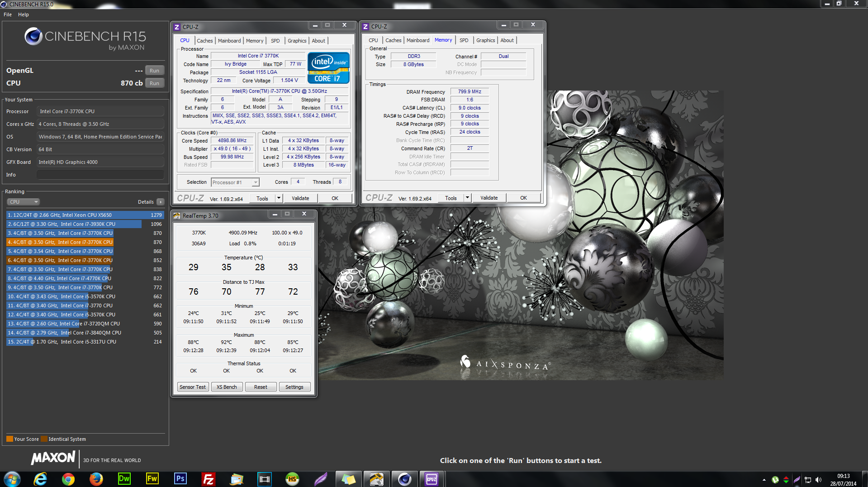Switch to Caches tab in processor CPU-Z window

click(204, 41)
